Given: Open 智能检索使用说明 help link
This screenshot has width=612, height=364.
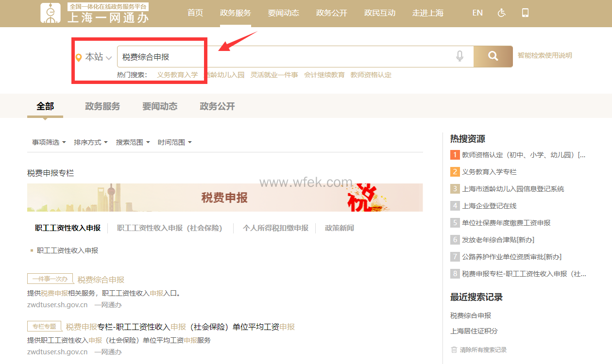Looking at the screenshot, I should 544,56.
